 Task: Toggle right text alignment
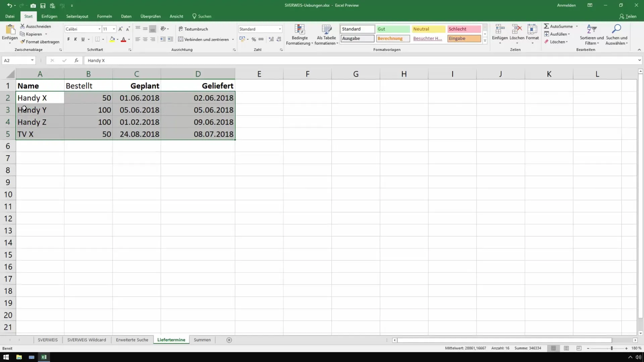pos(153,39)
